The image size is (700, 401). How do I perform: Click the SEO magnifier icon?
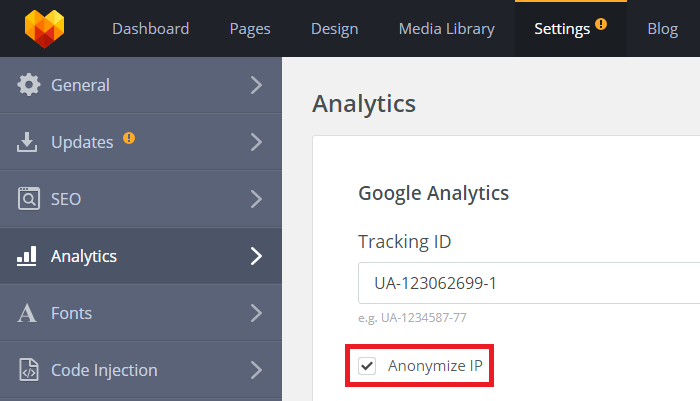click(x=29, y=199)
